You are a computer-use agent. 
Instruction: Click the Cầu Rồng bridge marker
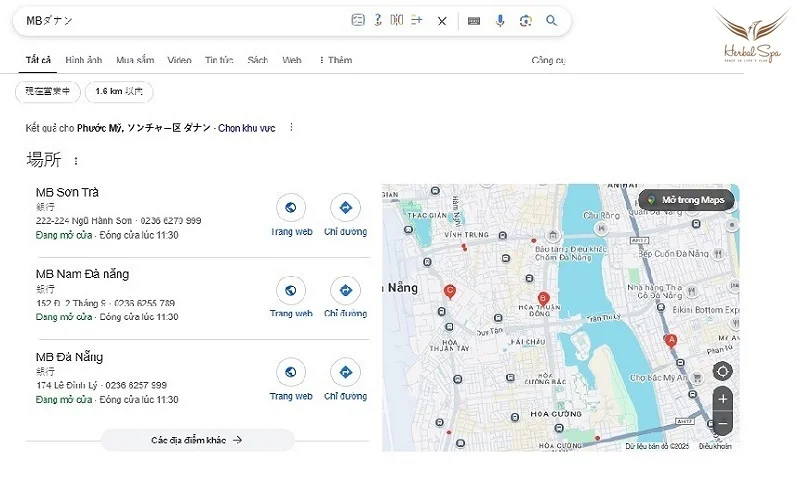point(602,229)
